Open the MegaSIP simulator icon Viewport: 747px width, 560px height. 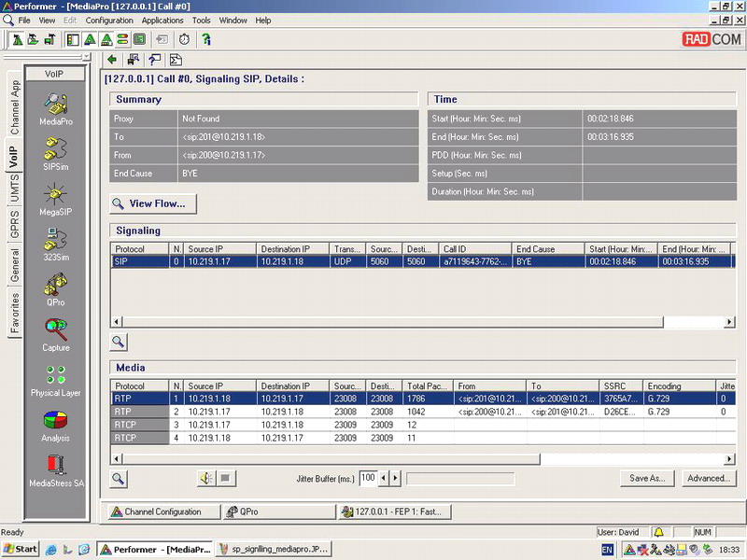[x=56, y=200]
